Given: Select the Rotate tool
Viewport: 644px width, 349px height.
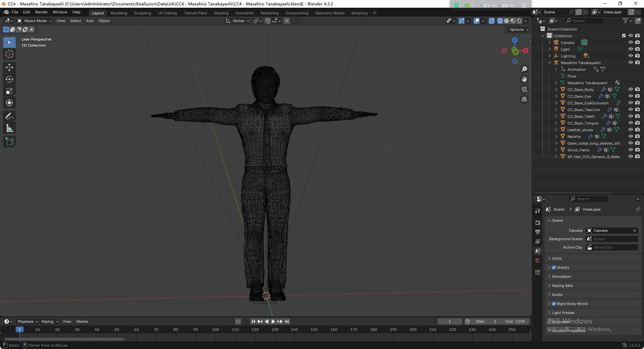Looking at the screenshot, I should pyautogui.click(x=9, y=79).
